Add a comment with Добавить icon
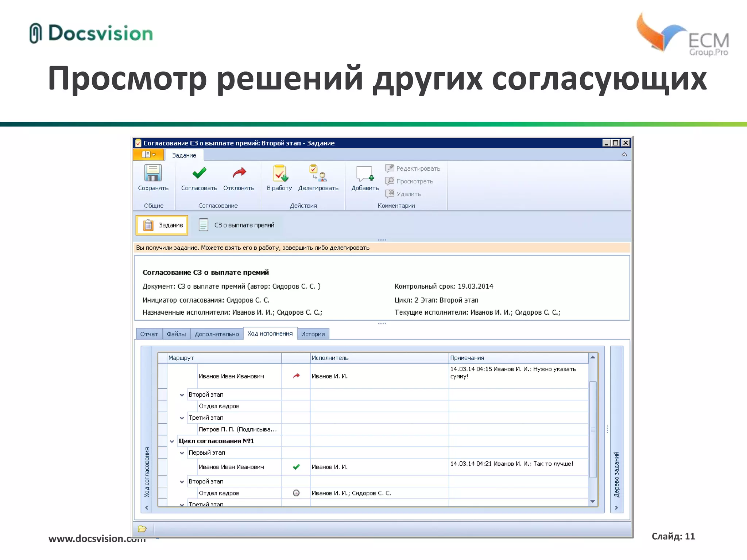 click(365, 174)
